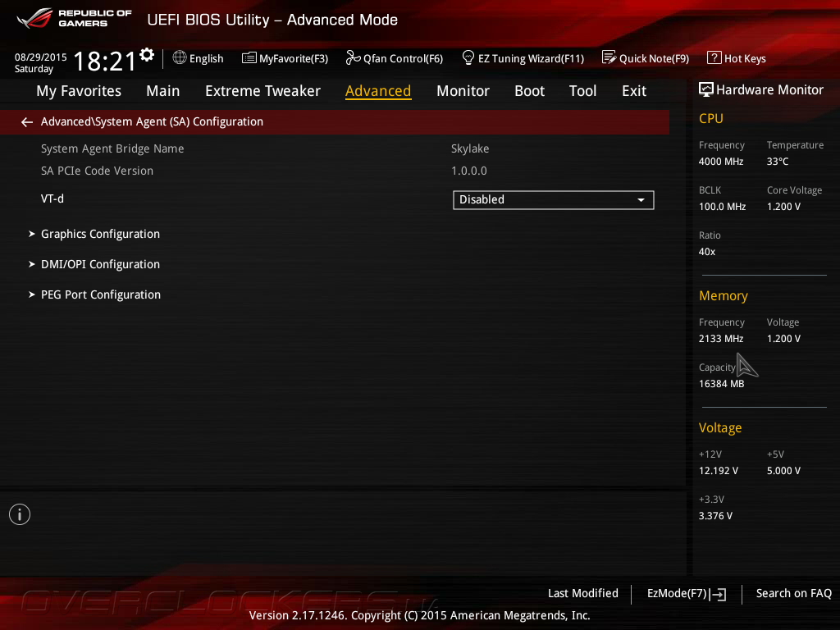Click the globe language icon
This screenshot has width=840, height=630.
pos(180,58)
